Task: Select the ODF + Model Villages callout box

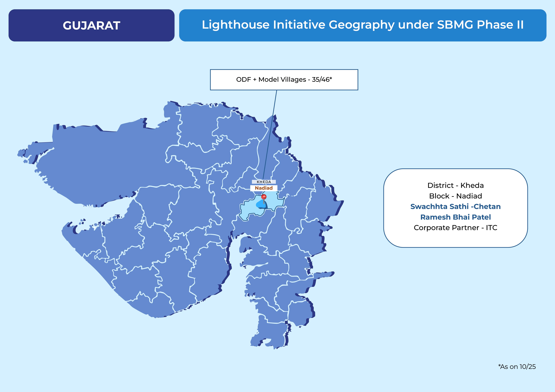Action: 284,80
